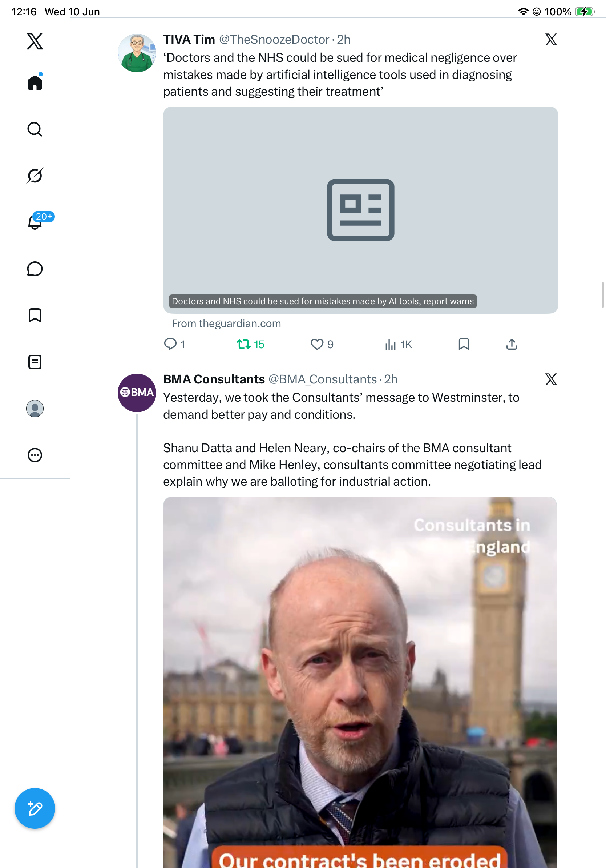Open the Messages chat bubble icon
This screenshot has width=606, height=868.
click(35, 269)
